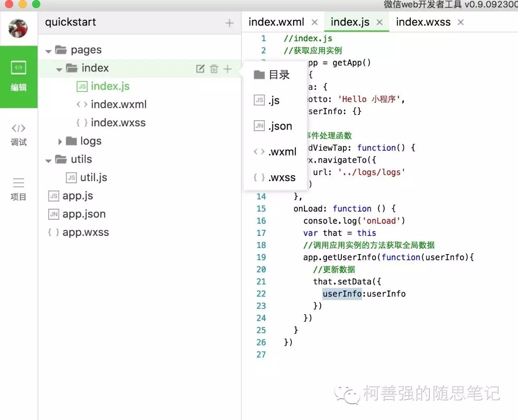This screenshot has width=518, height=420.
Task: Click the user avatar thumbnail
Action: pos(18,29)
